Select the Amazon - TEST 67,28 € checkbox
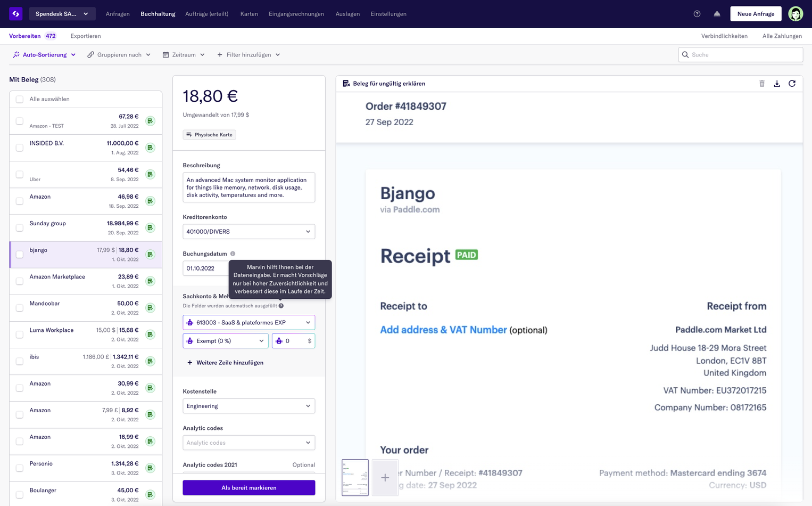This screenshot has width=812, height=506. click(x=20, y=121)
